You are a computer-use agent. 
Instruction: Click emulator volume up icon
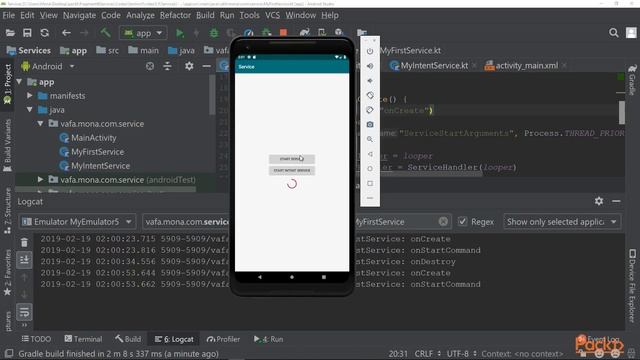click(x=370, y=66)
